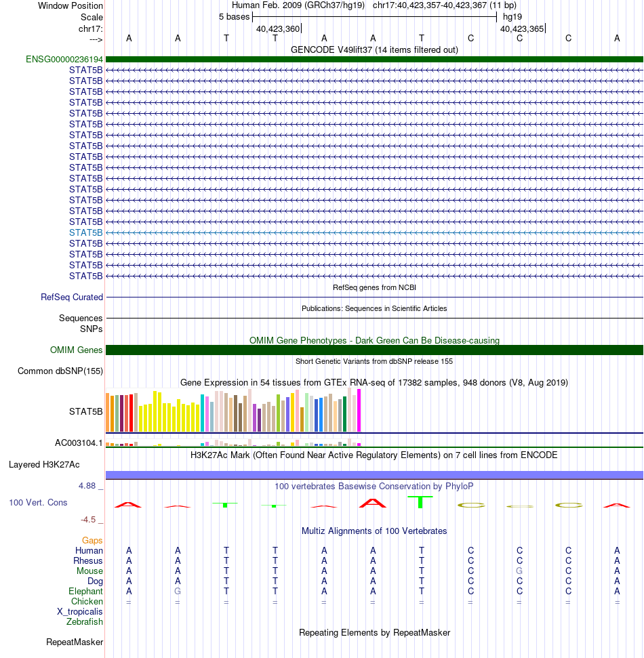644x658 pixels.
Task: Click the RepeatMasker track label
Action: pos(75,642)
